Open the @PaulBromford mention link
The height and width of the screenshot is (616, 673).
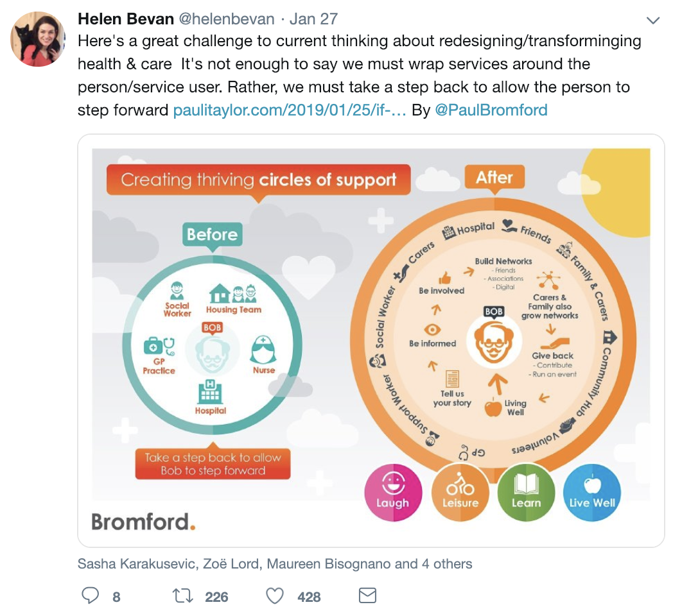click(x=491, y=110)
